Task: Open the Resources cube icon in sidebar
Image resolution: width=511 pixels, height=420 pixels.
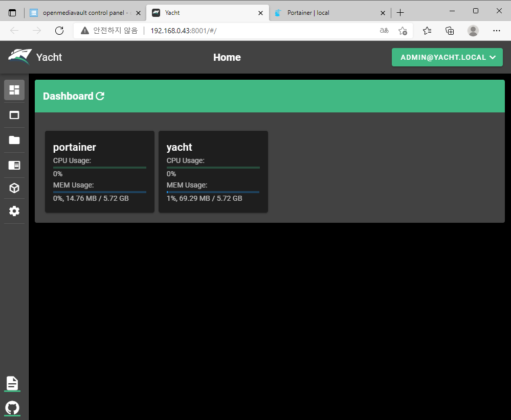Action: tap(14, 188)
